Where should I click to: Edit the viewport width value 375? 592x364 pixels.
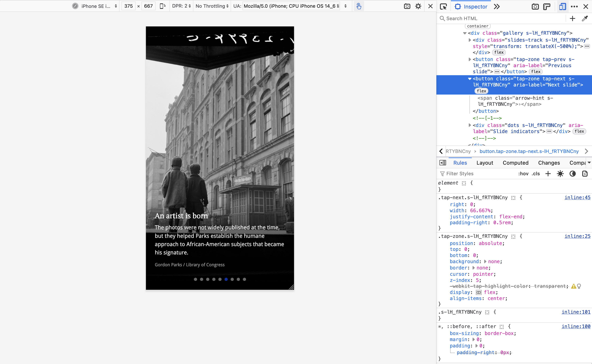coord(129,6)
